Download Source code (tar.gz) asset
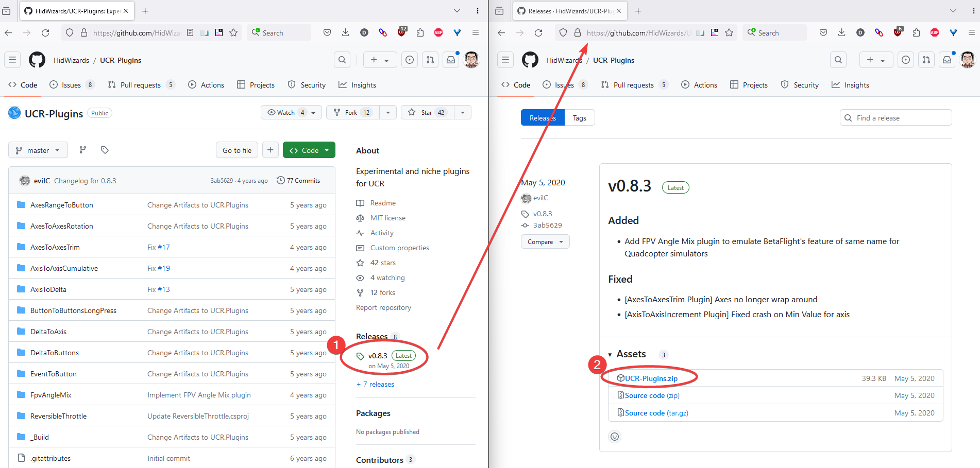This screenshot has height=468, width=980. click(656, 413)
